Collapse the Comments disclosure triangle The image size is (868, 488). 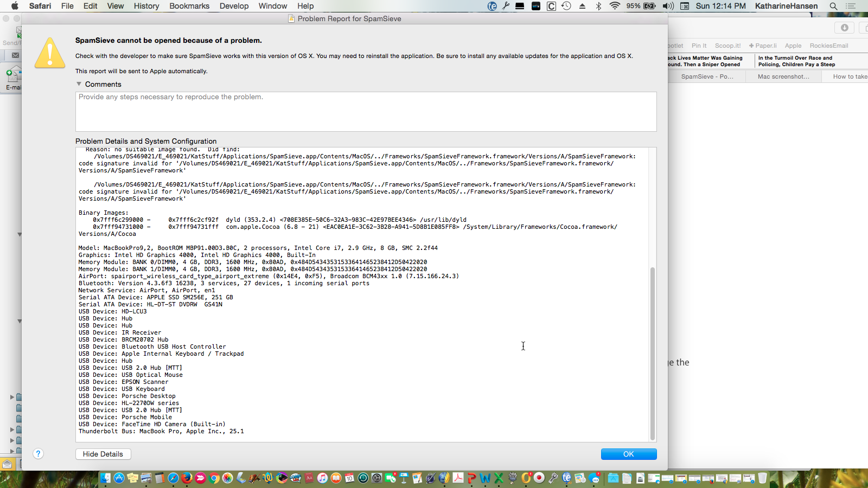(x=79, y=84)
